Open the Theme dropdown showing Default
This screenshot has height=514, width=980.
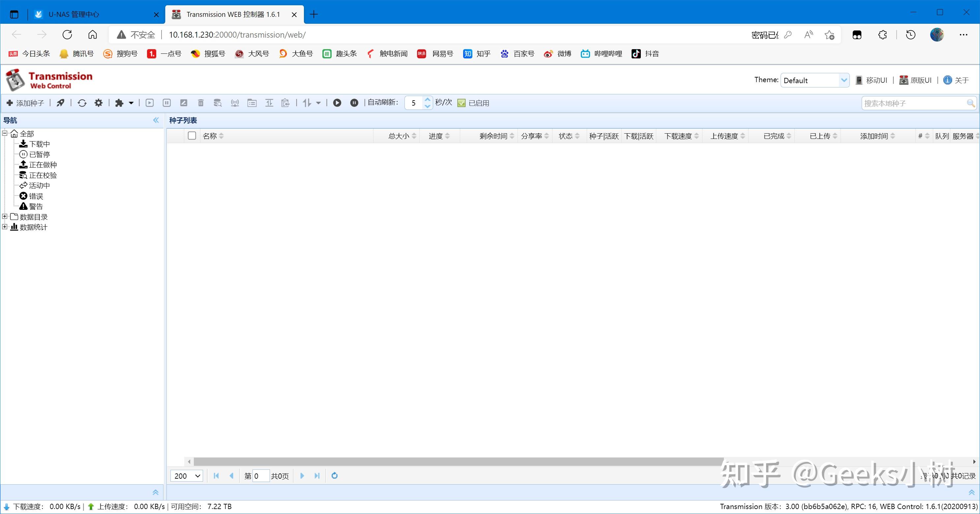[x=815, y=80]
